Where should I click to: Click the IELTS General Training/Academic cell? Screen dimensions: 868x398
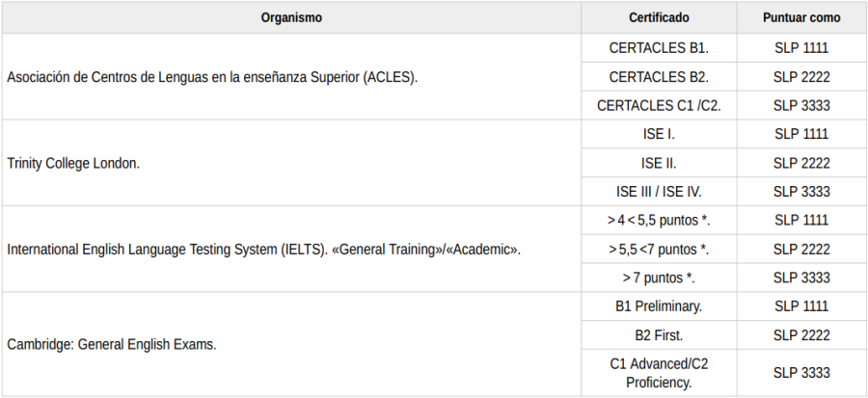tap(263, 250)
